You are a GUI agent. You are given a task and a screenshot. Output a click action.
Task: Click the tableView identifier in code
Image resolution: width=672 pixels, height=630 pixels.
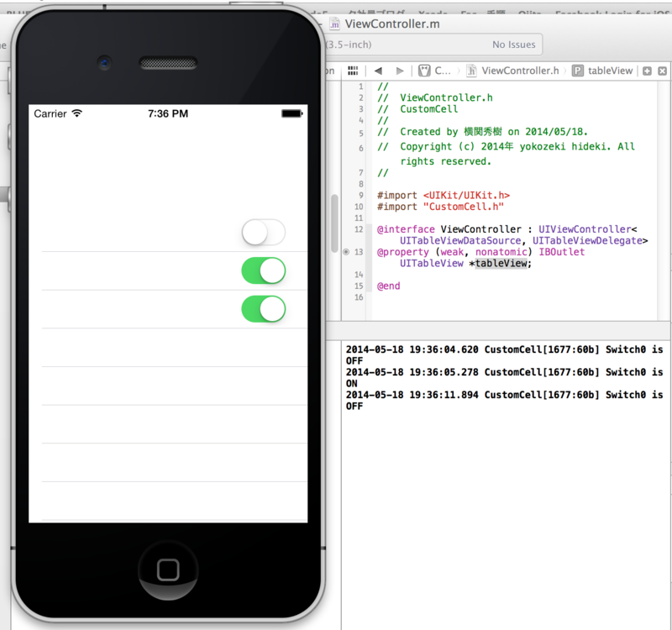[501, 263]
